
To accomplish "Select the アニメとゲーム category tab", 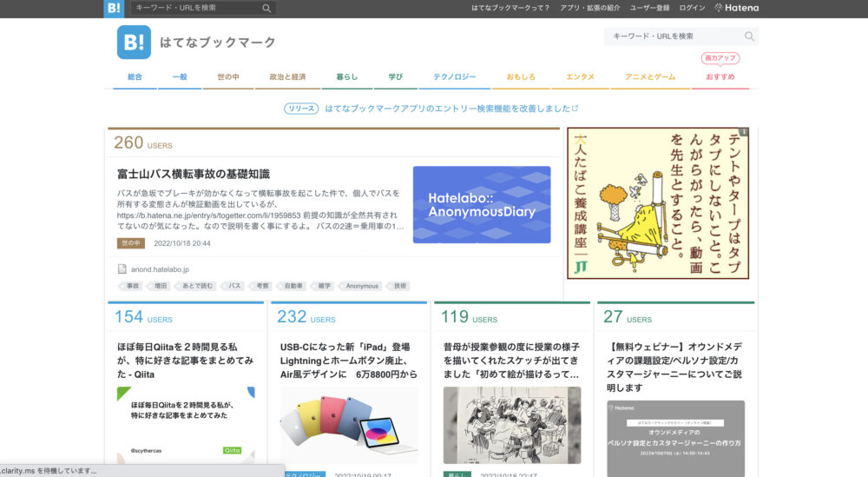I will pos(650,77).
